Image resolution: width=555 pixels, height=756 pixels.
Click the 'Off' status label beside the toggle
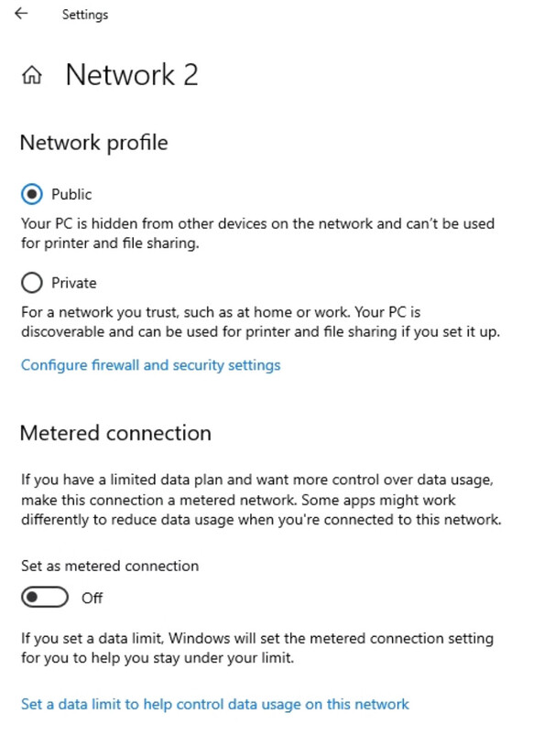coord(92,598)
